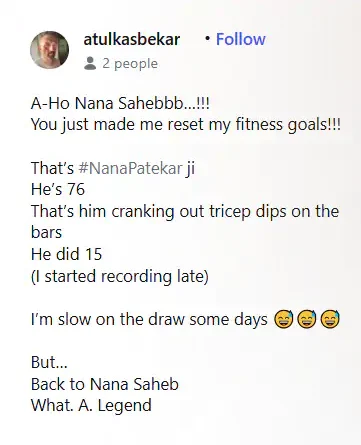Click the dot separator before Follow
The height and width of the screenshot is (445, 361).
[208, 39]
